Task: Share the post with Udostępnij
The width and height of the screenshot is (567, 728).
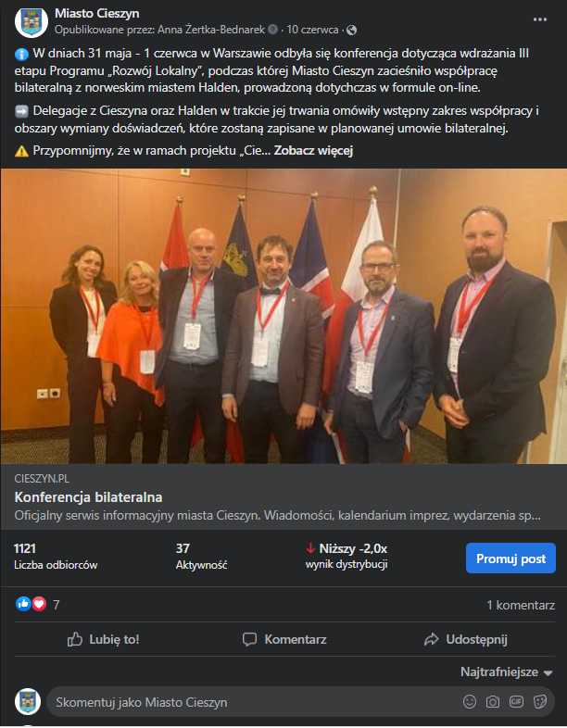Action: click(466, 639)
